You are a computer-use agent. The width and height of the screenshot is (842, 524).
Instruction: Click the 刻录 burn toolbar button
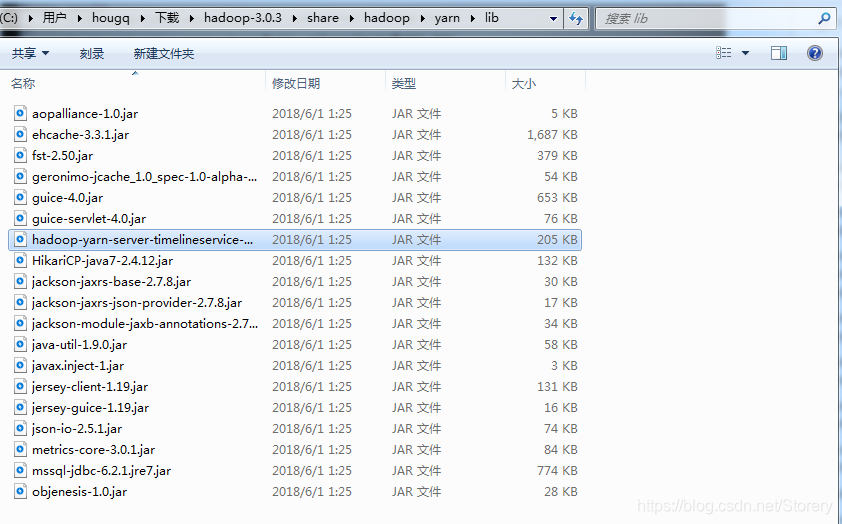click(x=92, y=53)
